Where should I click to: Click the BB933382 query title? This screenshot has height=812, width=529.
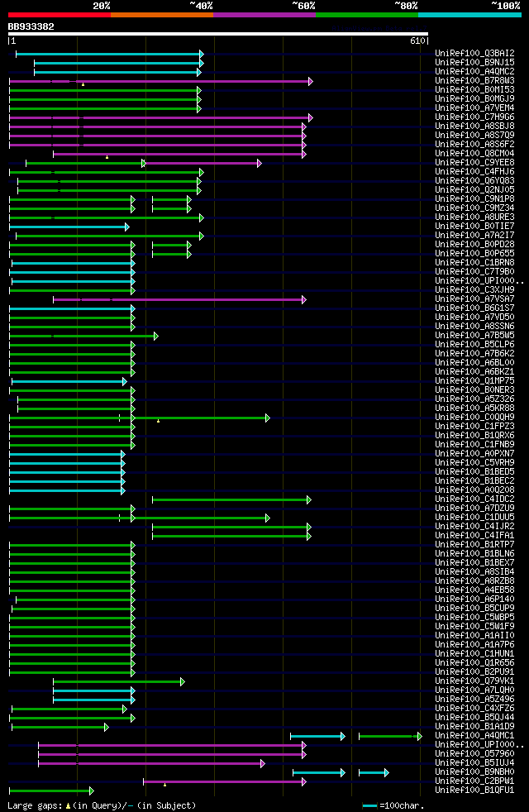coord(31,26)
